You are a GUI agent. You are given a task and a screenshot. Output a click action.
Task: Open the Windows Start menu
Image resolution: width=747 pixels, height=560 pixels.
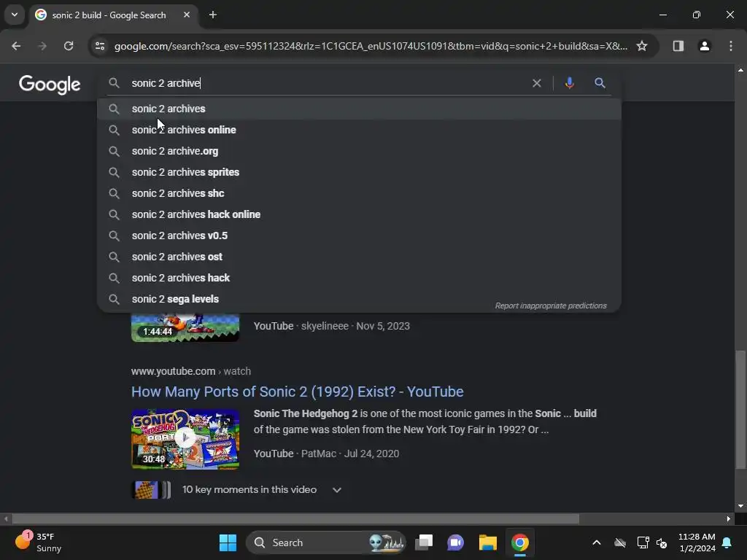click(228, 542)
